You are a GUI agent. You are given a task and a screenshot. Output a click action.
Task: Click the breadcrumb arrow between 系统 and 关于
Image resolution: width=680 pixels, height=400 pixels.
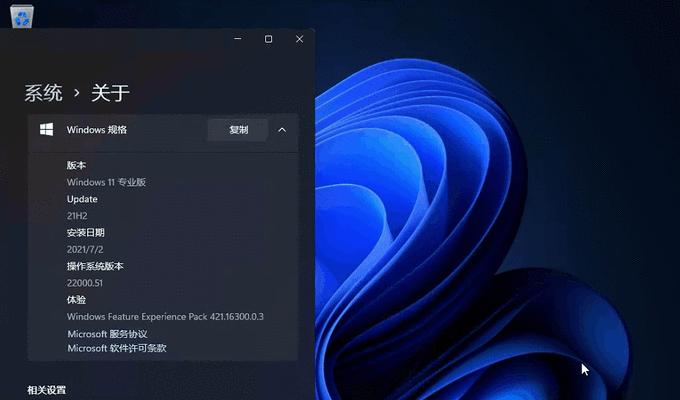tap(77, 93)
